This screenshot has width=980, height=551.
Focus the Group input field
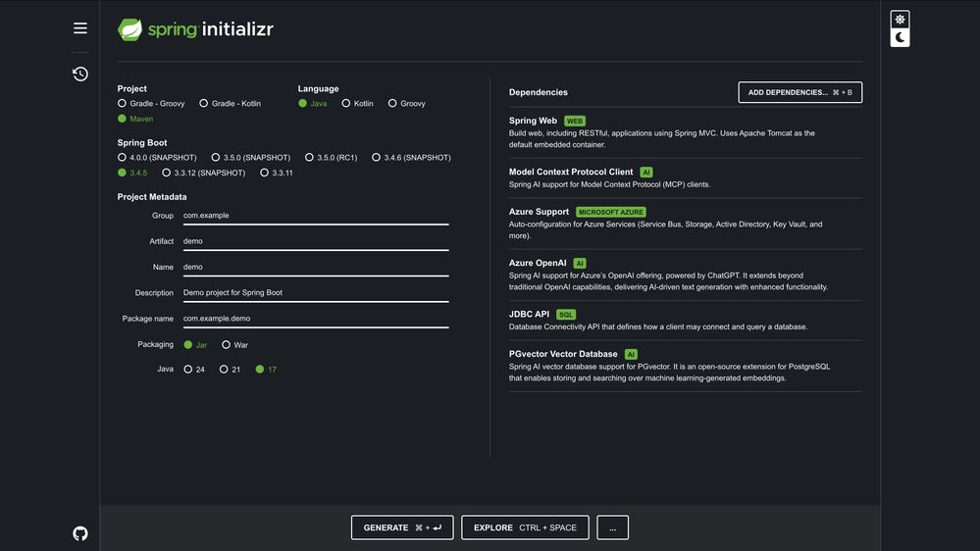pyautogui.click(x=316, y=216)
